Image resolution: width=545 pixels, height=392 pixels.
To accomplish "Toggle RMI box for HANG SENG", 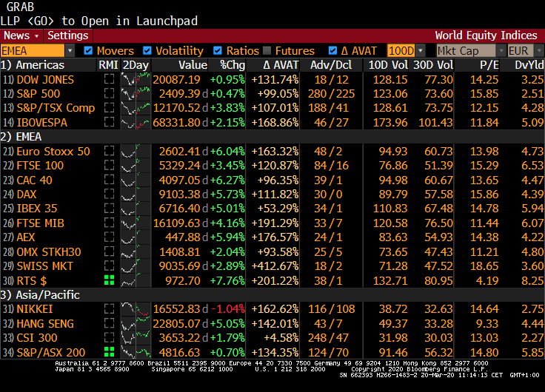I will [109, 323].
